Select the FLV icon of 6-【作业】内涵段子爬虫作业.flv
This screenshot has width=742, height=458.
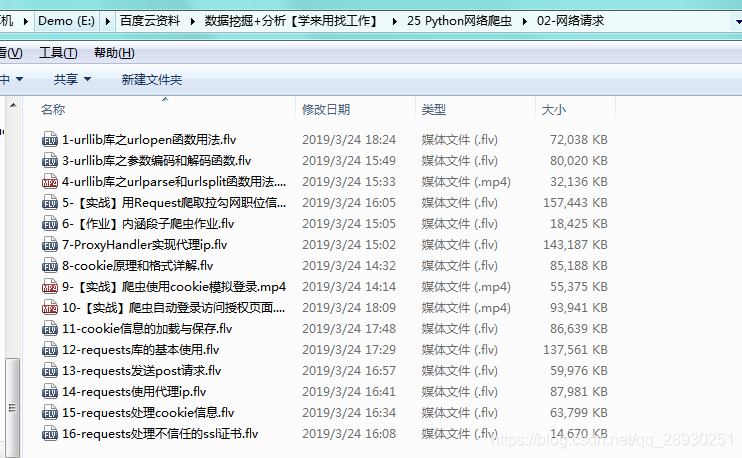[x=50, y=224]
